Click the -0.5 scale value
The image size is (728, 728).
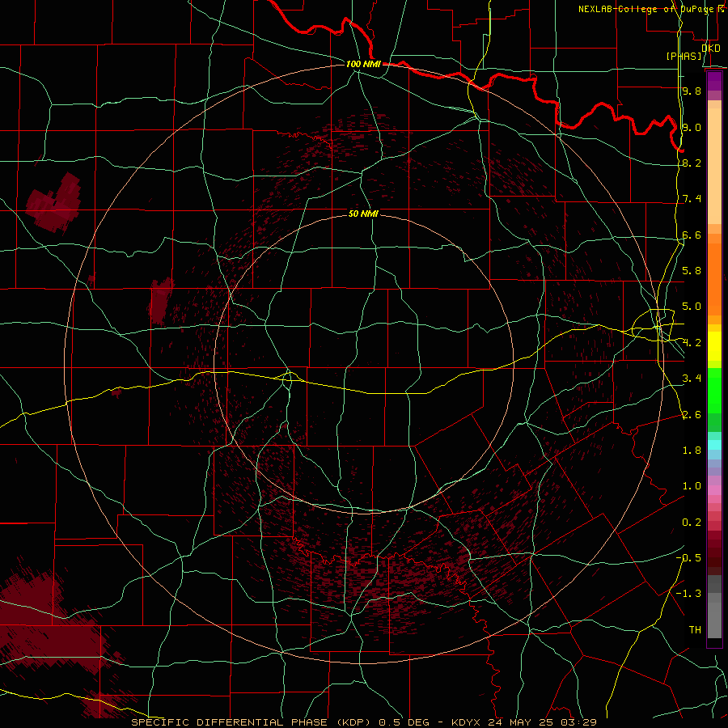tap(688, 557)
